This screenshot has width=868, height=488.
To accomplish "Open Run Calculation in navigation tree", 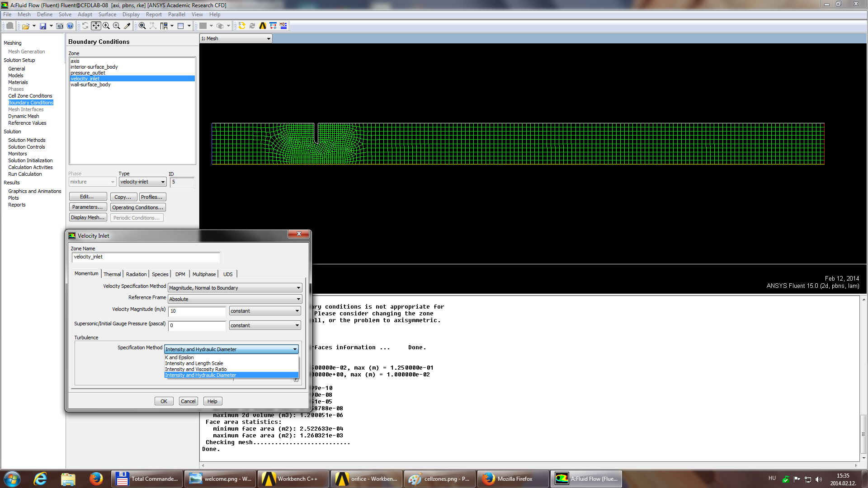I will click(25, 174).
